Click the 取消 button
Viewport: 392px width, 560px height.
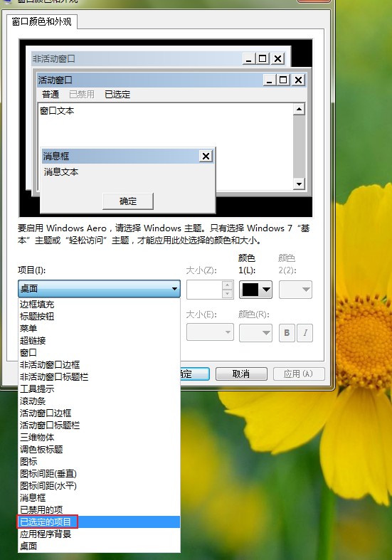tap(241, 374)
